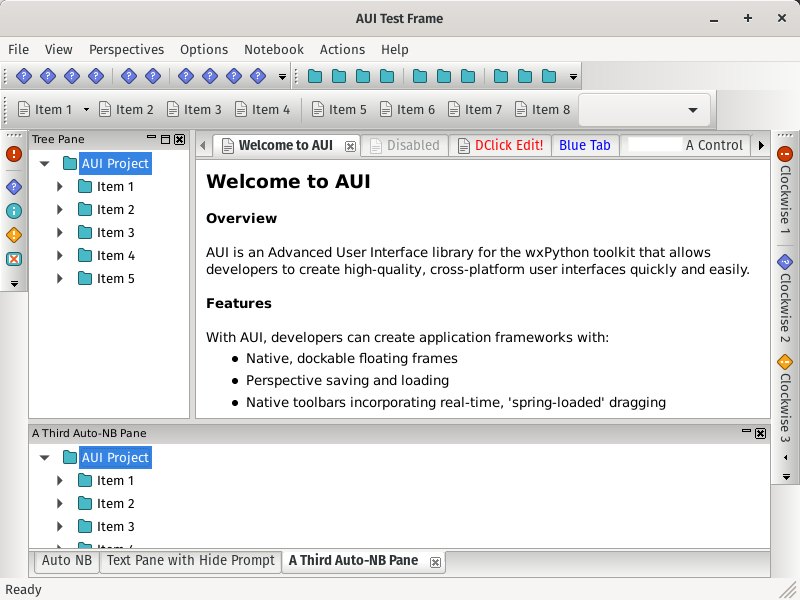Viewport: 800px width, 600px height.
Task: Click the Item 8 document toolbar button
Action: click(542, 109)
